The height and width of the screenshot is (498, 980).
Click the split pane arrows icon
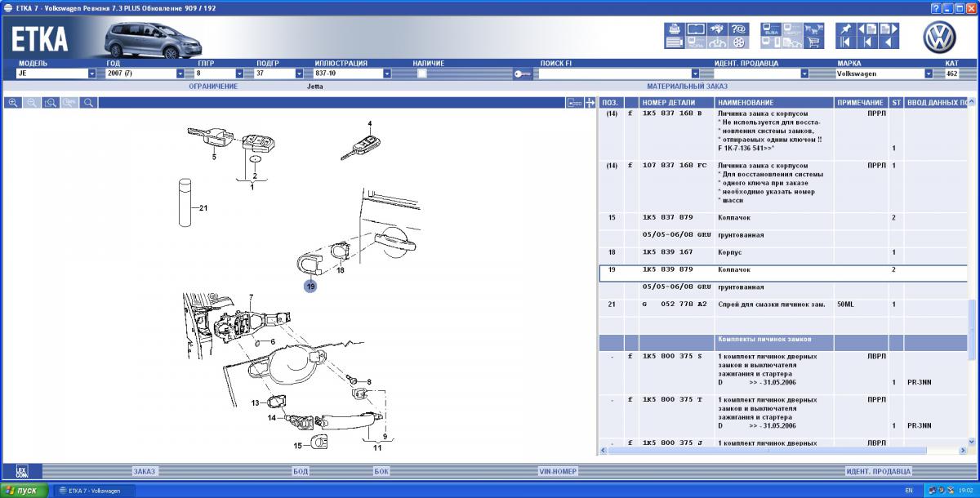(x=590, y=103)
